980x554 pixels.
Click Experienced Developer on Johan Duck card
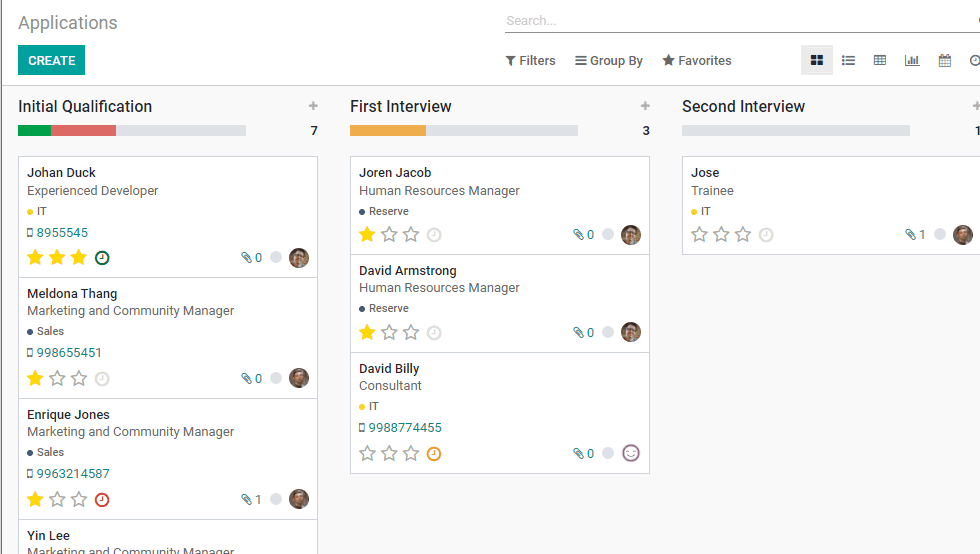click(92, 191)
